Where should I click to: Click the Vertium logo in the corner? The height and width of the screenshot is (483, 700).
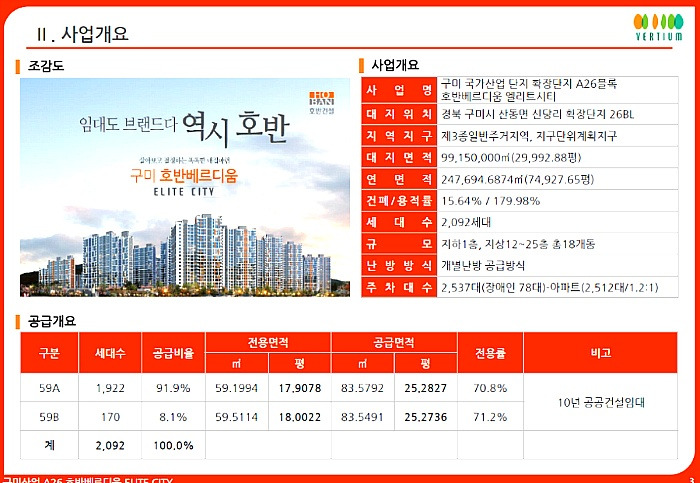point(658,27)
